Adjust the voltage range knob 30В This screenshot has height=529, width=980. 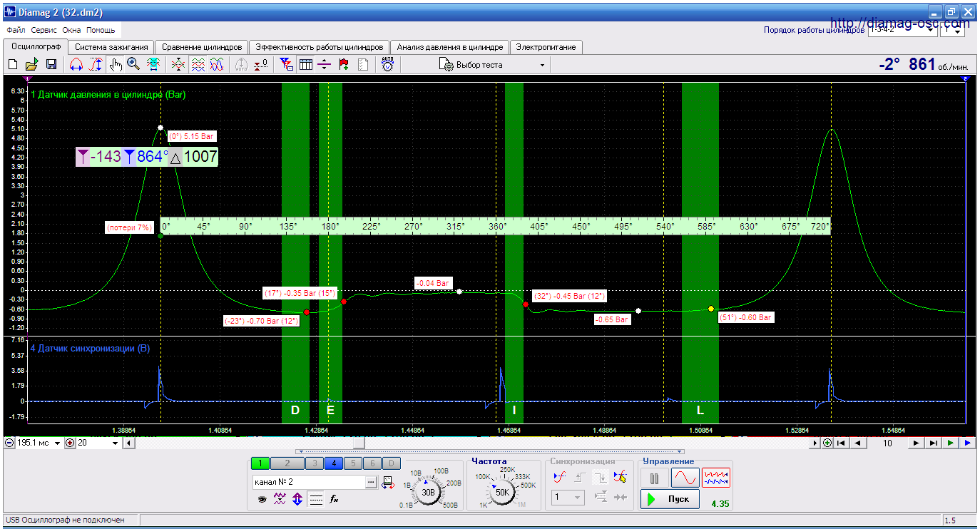[429, 492]
